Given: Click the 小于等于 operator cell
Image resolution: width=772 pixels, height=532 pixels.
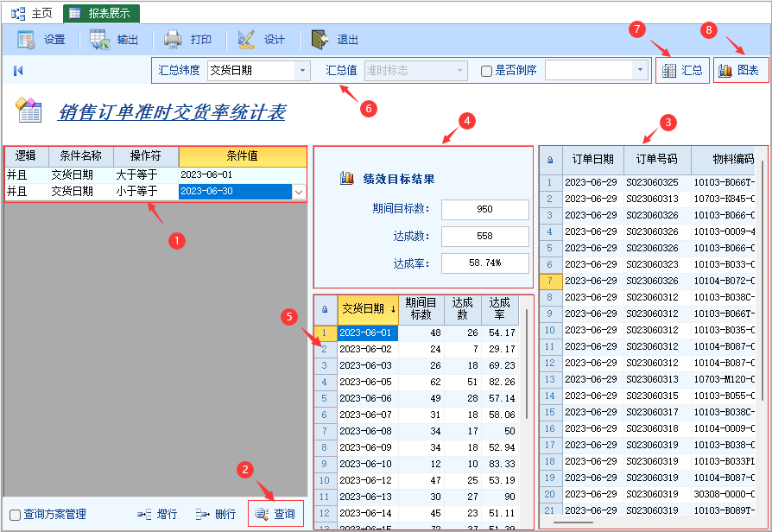Looking at the screenshot, I should click(146, 191).
